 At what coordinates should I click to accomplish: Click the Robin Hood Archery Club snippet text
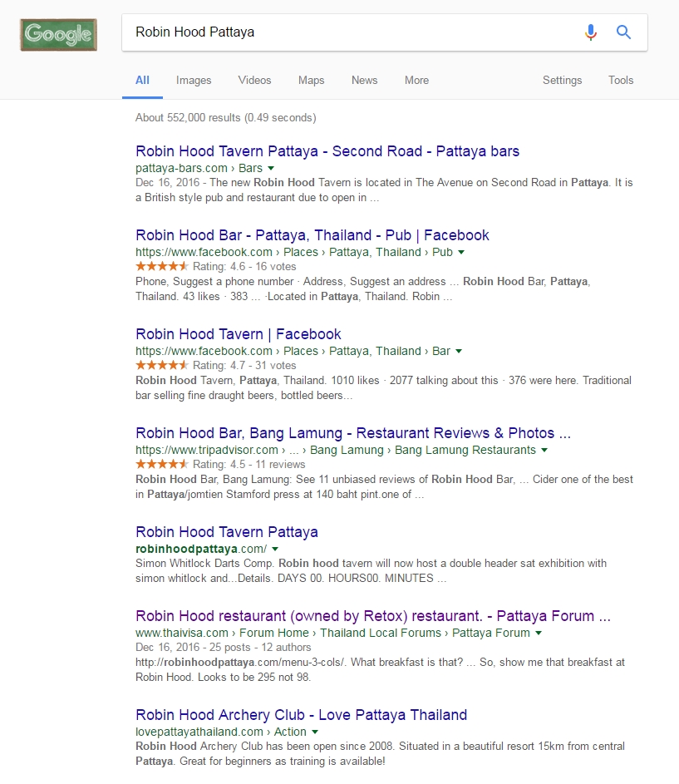[x=380, y=753]
